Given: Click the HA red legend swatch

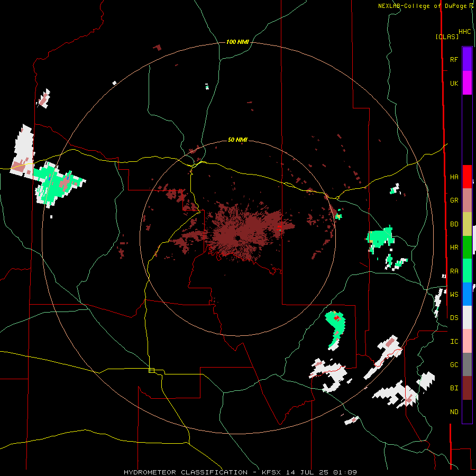Looking at the screenshot, I should point(467,177).
